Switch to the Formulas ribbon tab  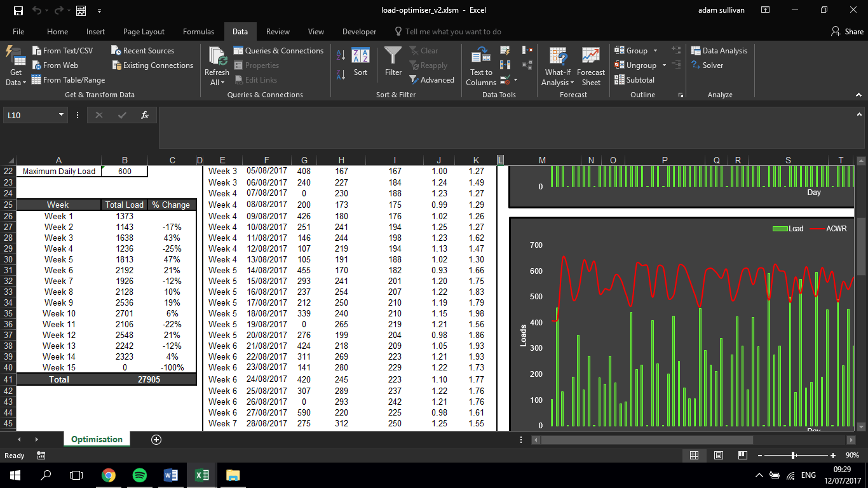coord(198,31)
